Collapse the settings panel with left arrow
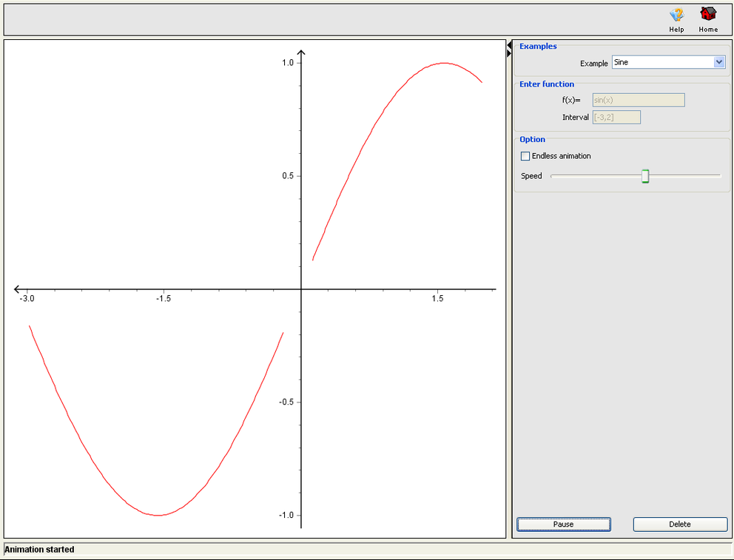The image size is (734, 560). (x=508, y=44)
